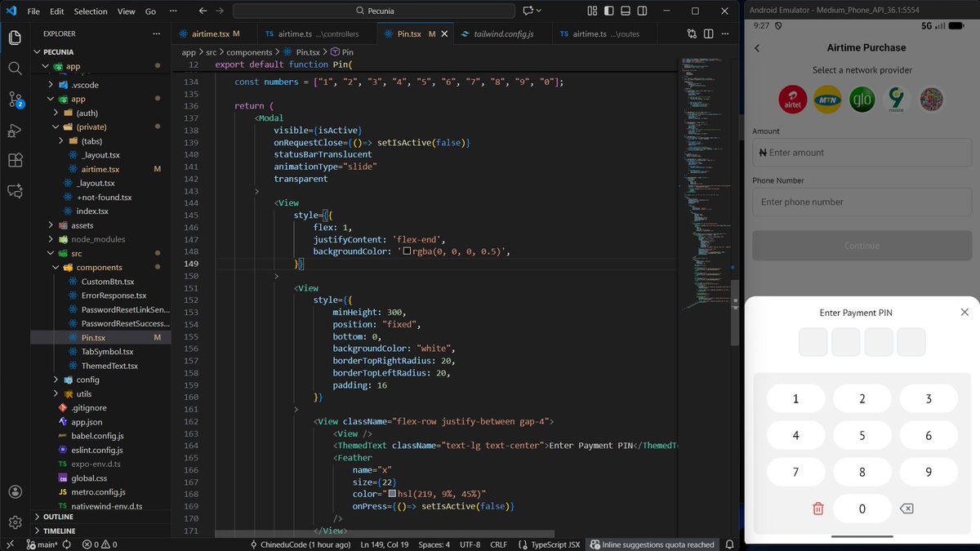Open CustomBtn.tsx in explorer

(107, 282)
